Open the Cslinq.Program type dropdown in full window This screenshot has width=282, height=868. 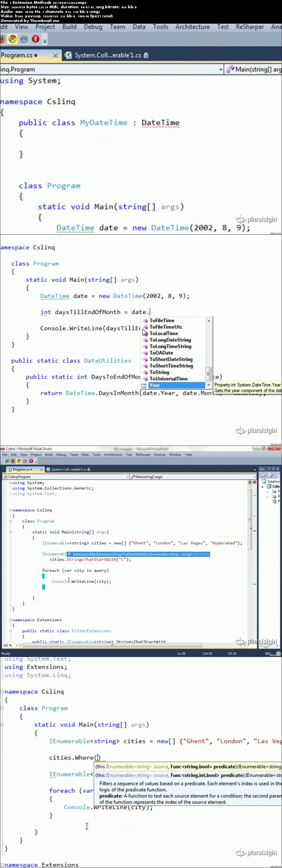(128, 477)
